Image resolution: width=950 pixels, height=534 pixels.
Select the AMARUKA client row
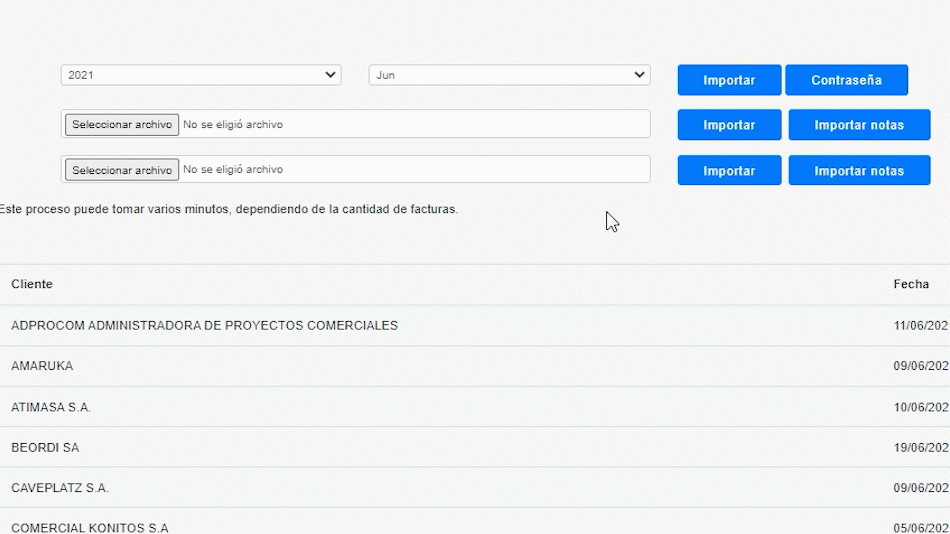42,367
